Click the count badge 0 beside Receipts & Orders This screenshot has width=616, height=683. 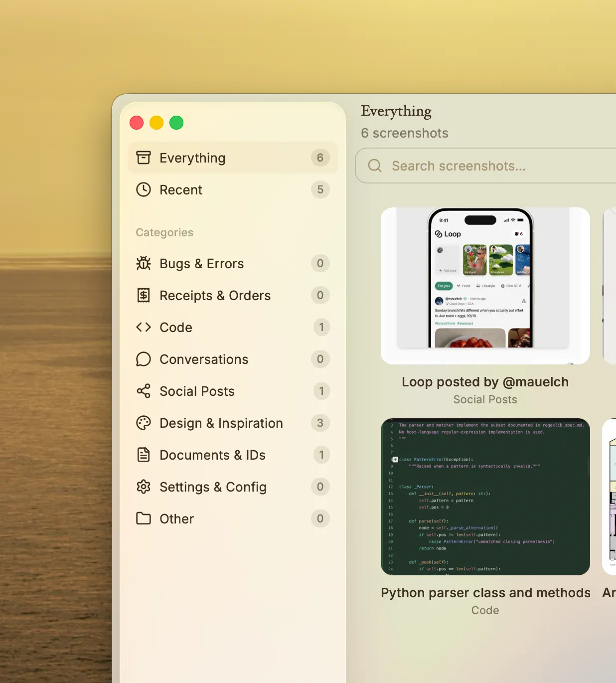[320, 295]
